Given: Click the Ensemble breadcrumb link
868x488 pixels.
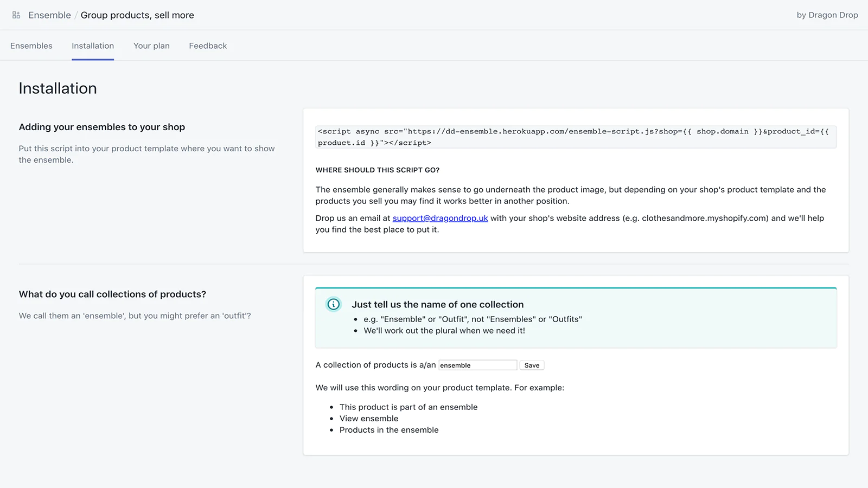Looking at the screenshot, I should 49,15.
